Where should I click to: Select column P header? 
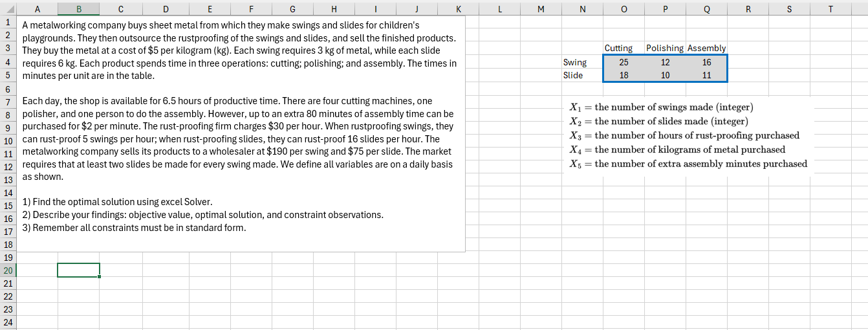[x=665, y=8]
